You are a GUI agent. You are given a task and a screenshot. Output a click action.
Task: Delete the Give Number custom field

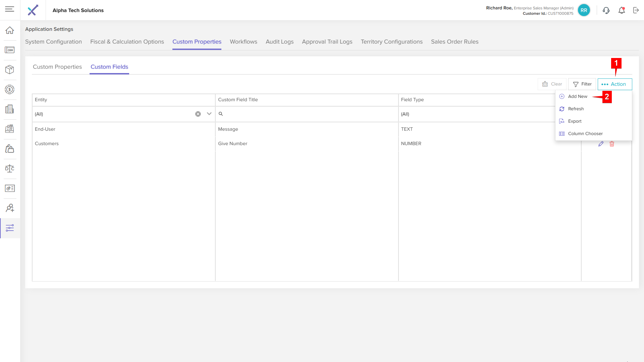[612, 144]
